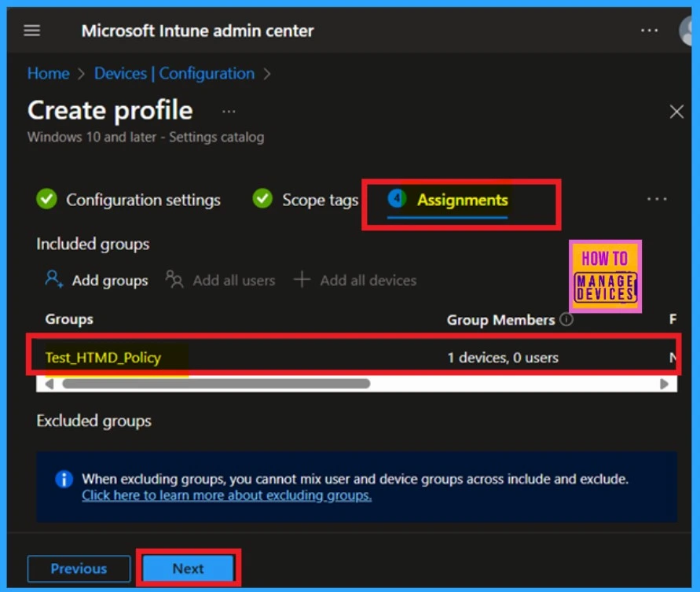Close the Create profile pane
This screenshot has height=592, width=700.
(x=676, y=112)
